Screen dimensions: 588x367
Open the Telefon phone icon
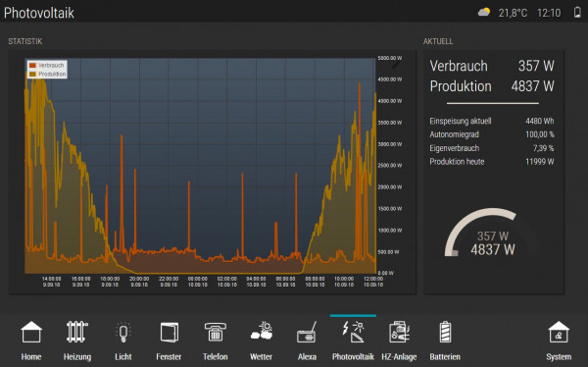tap(215, 332)
